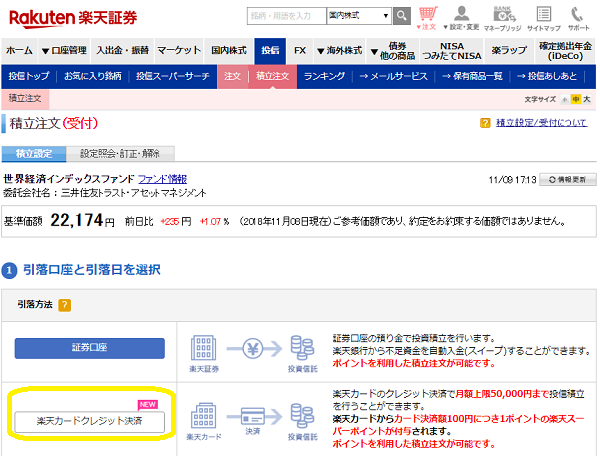Select 注文 submenu item

tap(233, 77)
